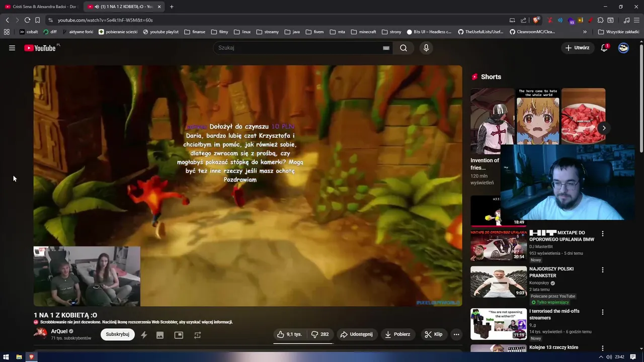The image size is (644, 362).
Task: Like the video with 9,1 tys. likes
Action: (290, 334)
